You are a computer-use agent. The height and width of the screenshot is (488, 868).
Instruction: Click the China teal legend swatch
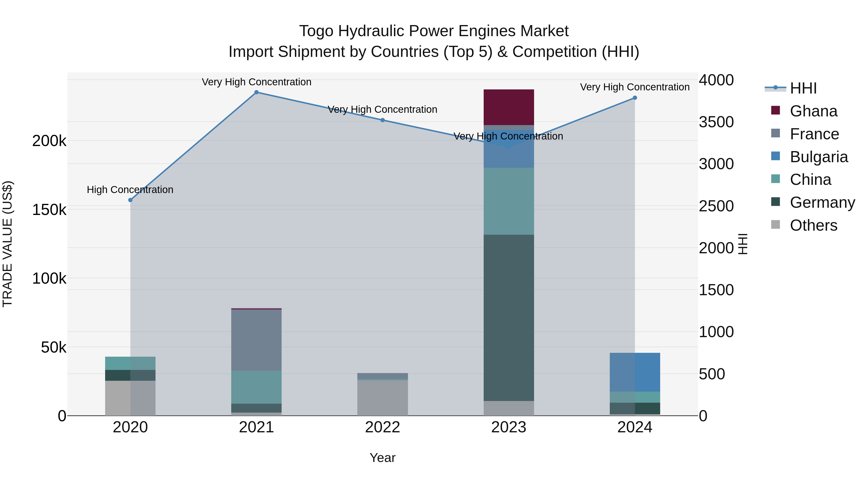pos(775,179)
